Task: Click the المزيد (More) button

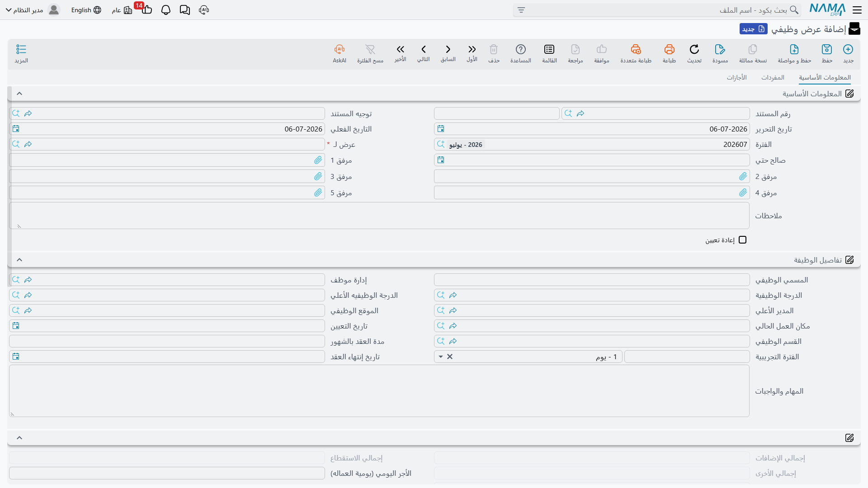Action: 21,53
